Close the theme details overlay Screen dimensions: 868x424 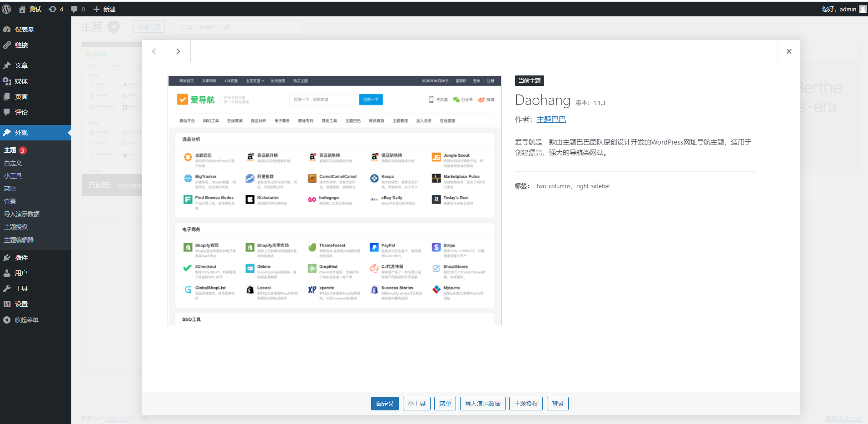(x=789, y=51)
